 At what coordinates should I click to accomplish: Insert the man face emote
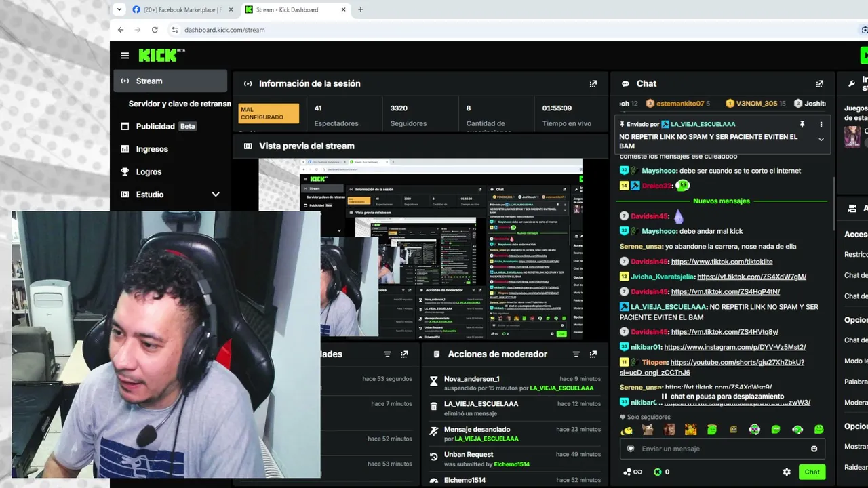(669, 430)
